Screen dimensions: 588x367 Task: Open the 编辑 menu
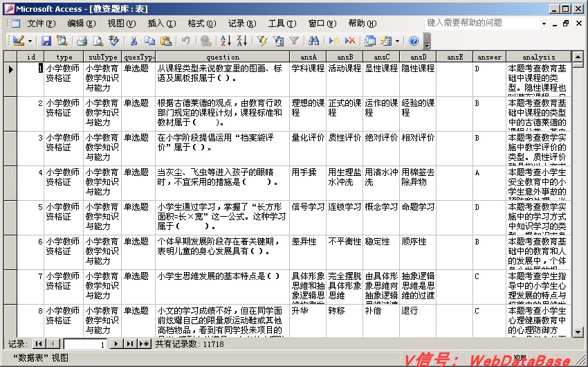coord(82,24)
